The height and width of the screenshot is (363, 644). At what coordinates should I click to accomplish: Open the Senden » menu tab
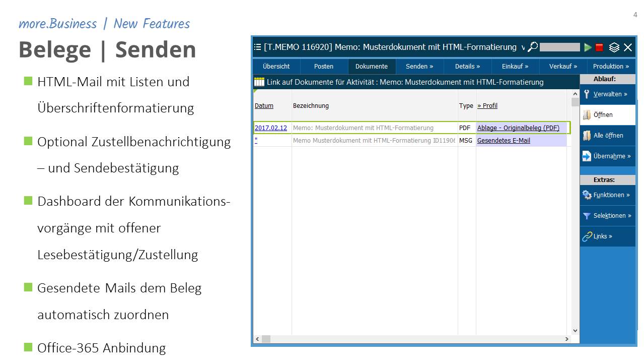tap(419, 66)
